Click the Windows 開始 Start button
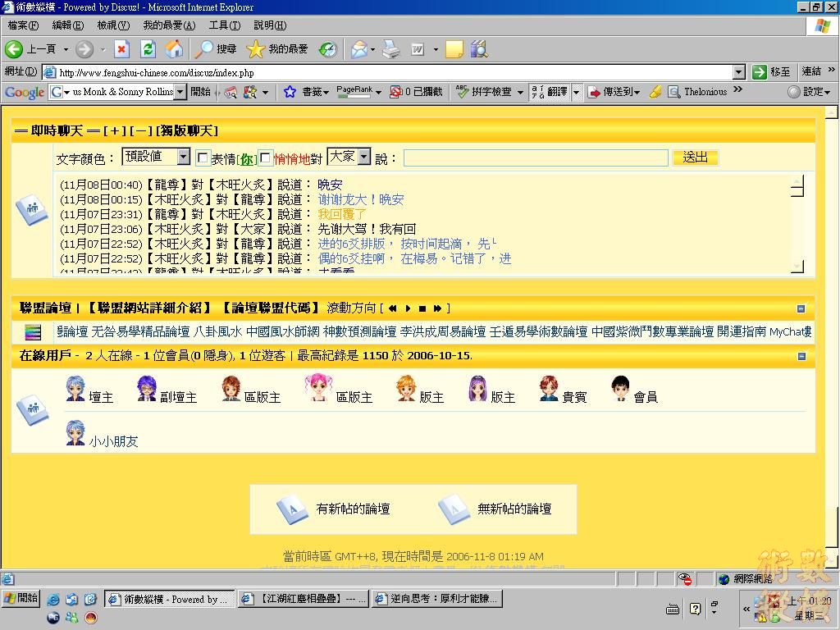The image size is (840, 630). (21, 598)
